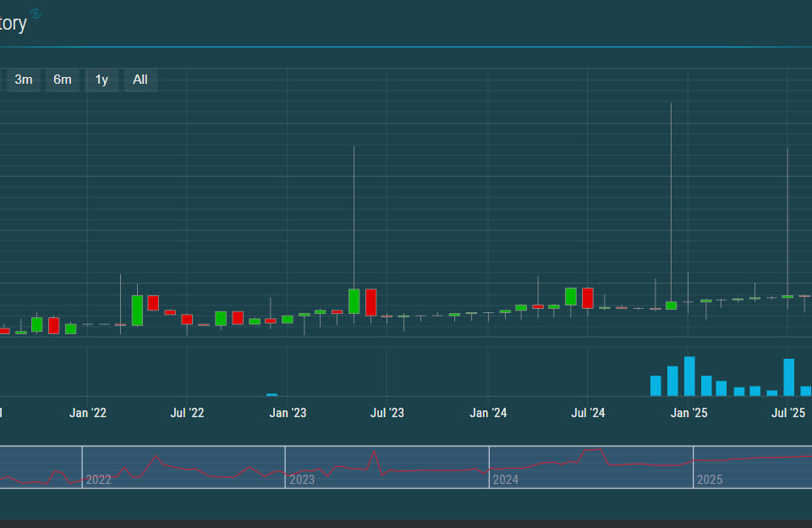Click the Jul '22 x-axis label
Viewport: 812px width, 528px height.
[187, 413]
